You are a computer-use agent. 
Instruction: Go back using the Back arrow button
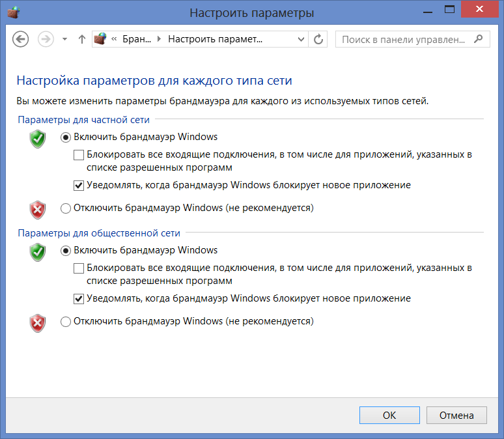click(21, 39)
